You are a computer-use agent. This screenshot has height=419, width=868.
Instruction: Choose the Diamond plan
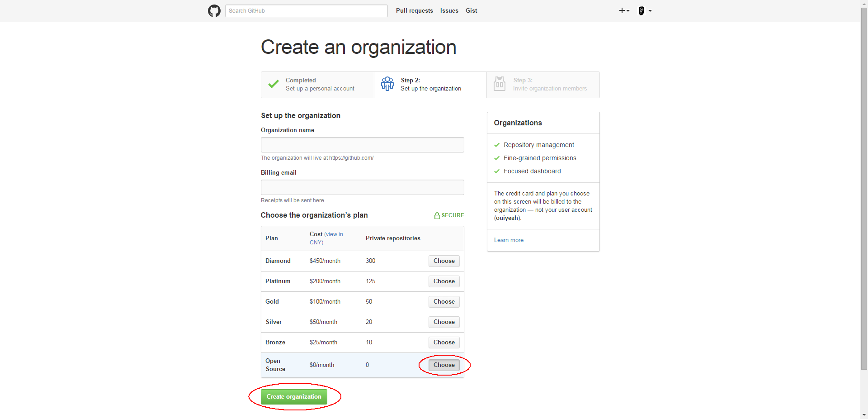coord(444,261)
